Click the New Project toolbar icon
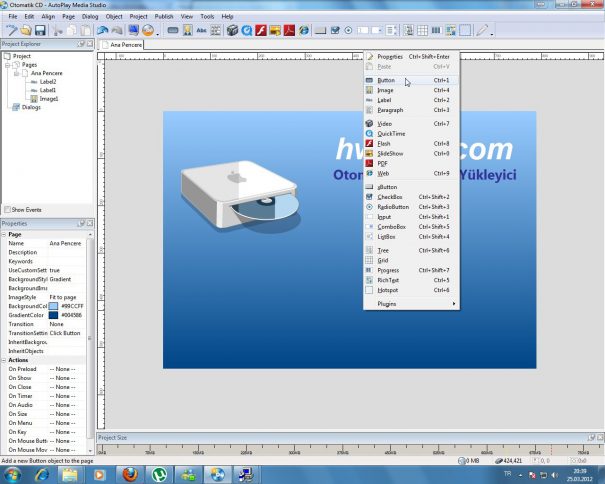Image resolution: width=605 pixels, height=484 pixels. click(x=11, y=30)
